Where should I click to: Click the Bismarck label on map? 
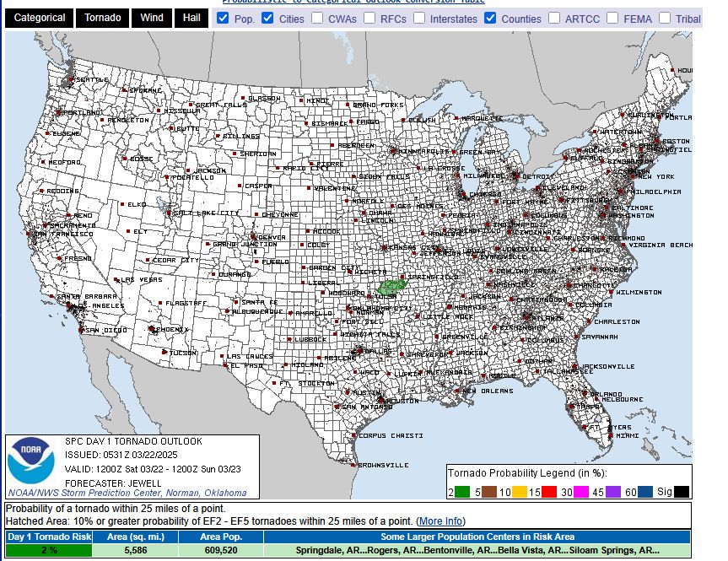click(330, 123)
